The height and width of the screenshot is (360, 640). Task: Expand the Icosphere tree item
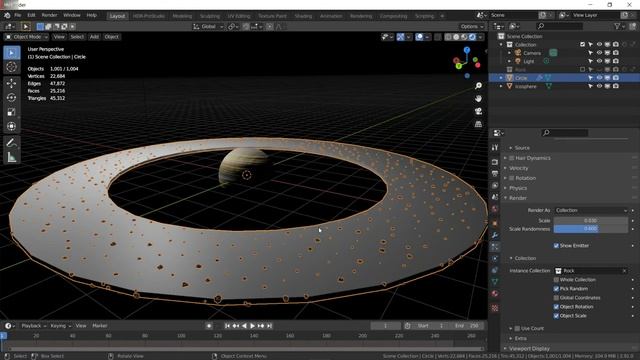pos(501,86)
